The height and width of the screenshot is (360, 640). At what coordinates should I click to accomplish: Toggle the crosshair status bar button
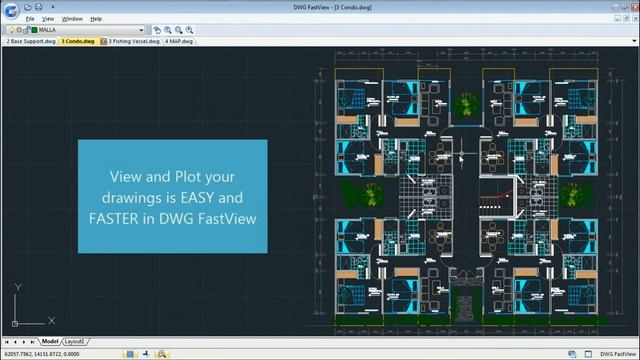click(146, 354)
